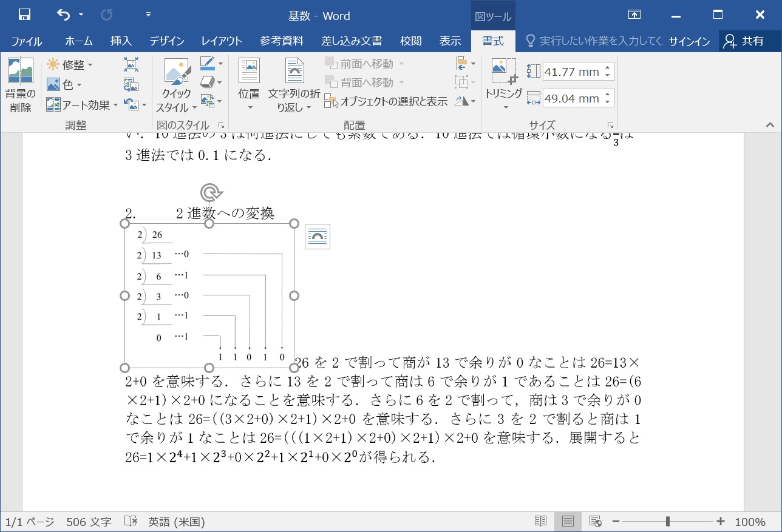
Task: Switch to Read Mode view icon
Action: tap(540, 522)
